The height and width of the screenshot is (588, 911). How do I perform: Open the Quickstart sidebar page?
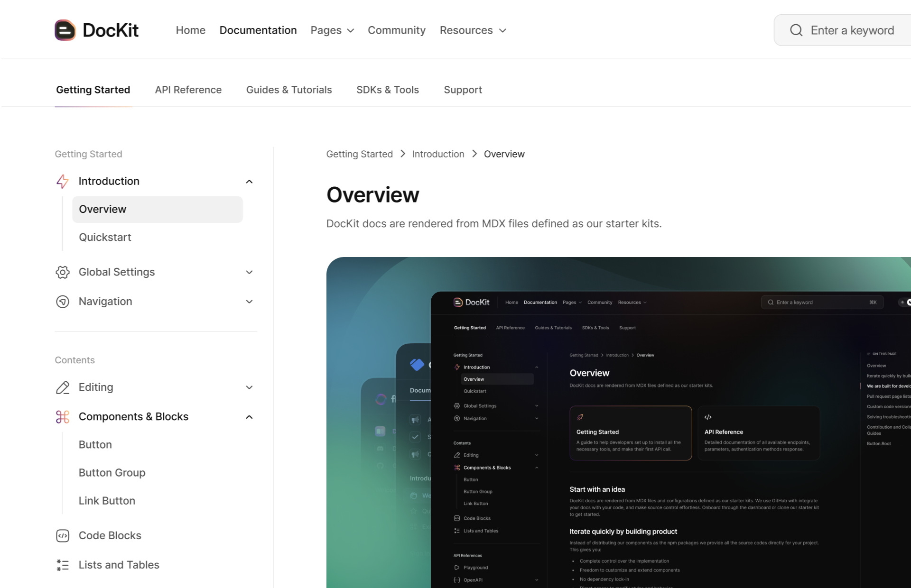click(105, 237)
